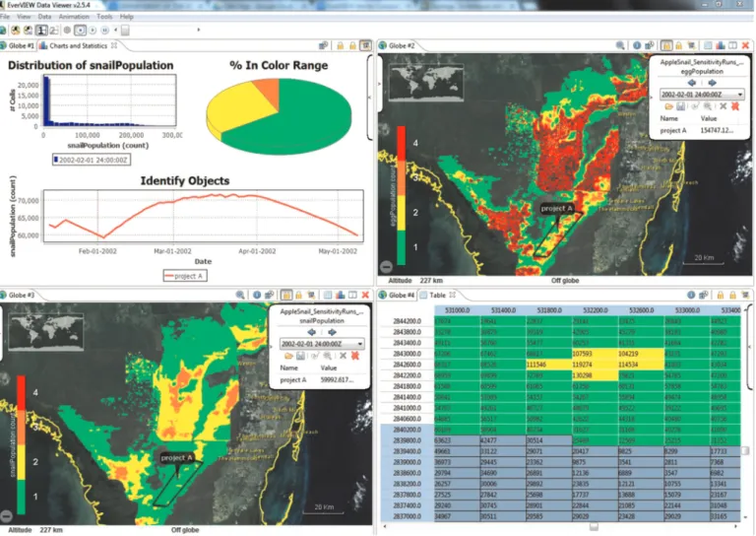Click the 2002-02-01 legend entry under the histogram
The height and width of the screenshot is (536, 756).
(x=92, y=160)
